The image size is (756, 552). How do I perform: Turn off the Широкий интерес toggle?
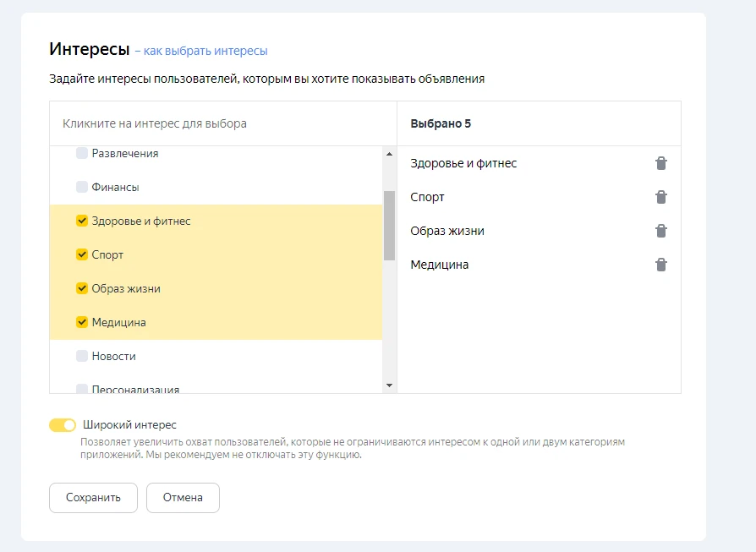click(x=63, y=424)
